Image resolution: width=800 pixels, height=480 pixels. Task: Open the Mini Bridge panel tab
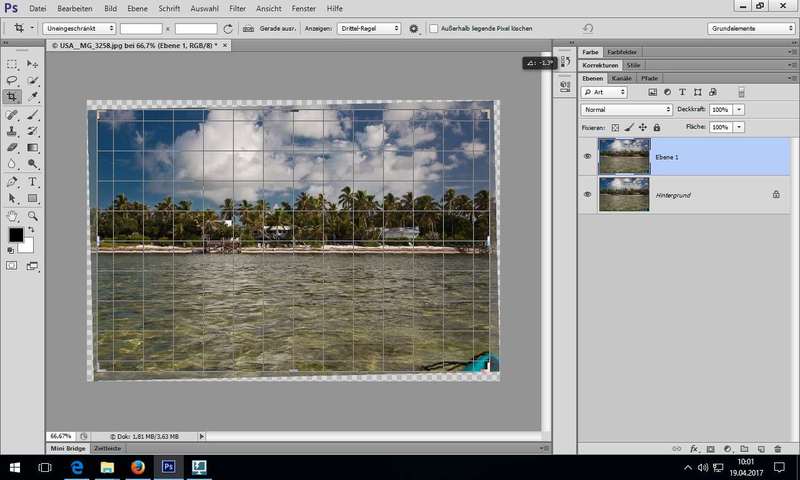pyautogui.click(x=68, y=449)
